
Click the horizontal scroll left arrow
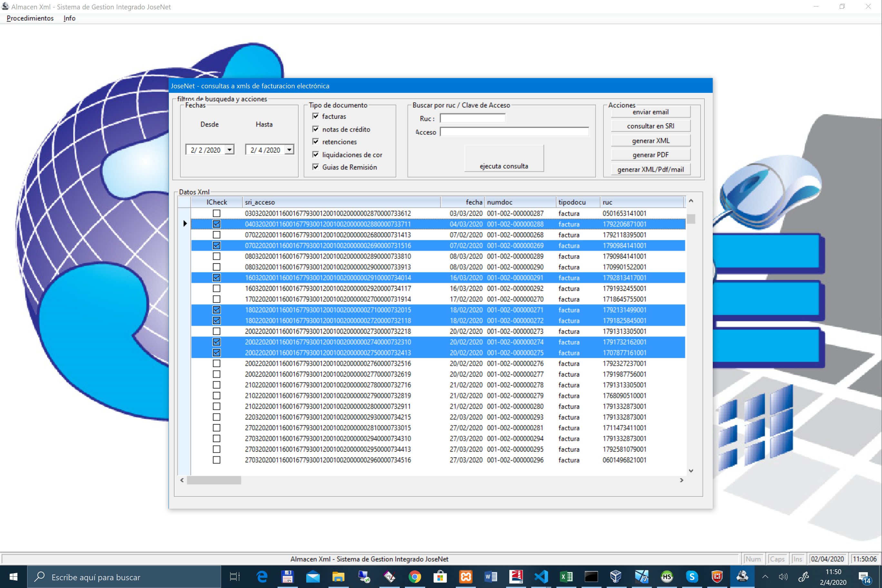click(182, 480)
